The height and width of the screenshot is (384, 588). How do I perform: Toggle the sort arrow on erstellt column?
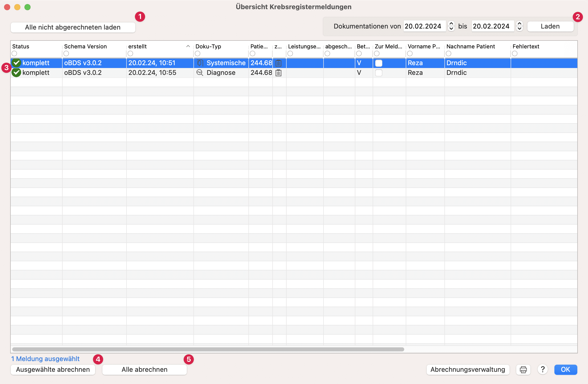click(x=188, y=46)
